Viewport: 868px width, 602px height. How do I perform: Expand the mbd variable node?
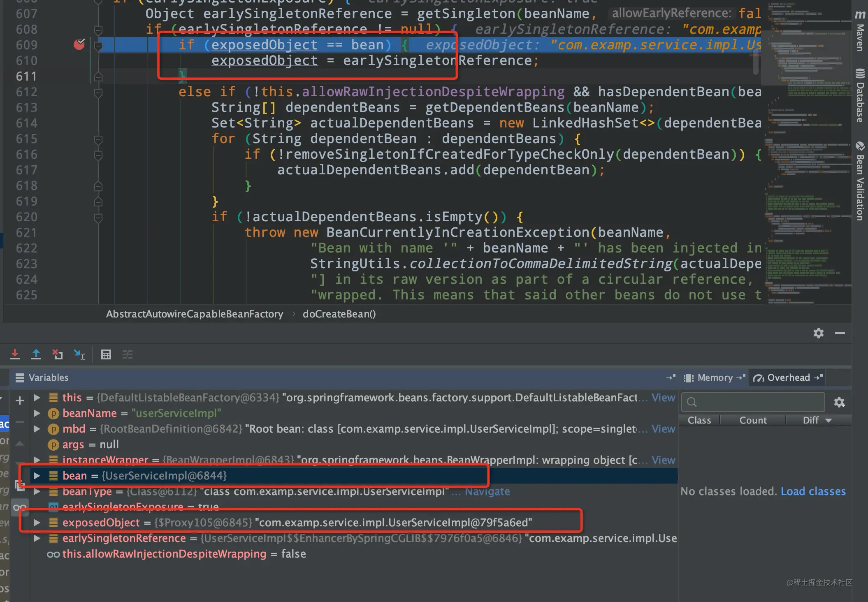[x=37, y=428]
